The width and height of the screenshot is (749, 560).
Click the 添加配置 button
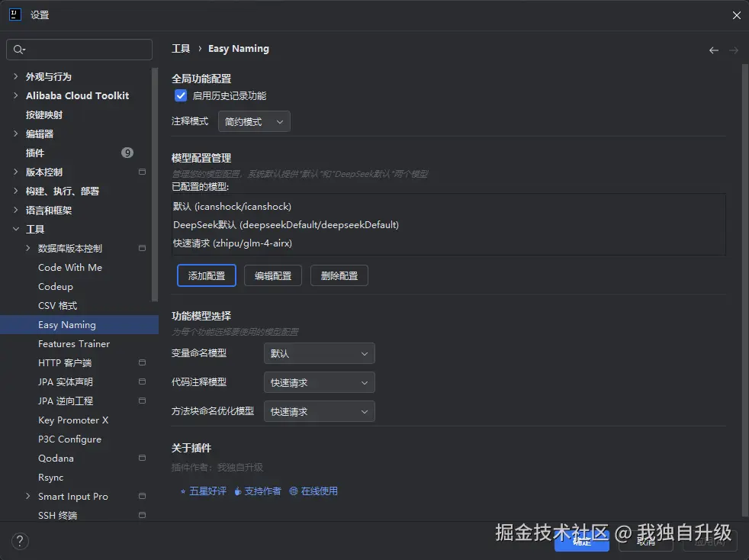pos(206,275)
